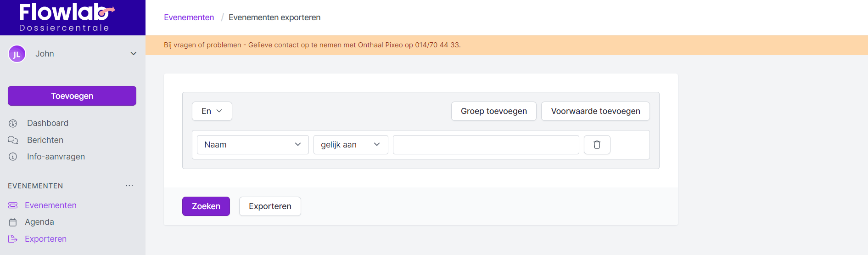Open the 'gelijk aan' operator dropdown
Image resolution: width=868 pixels, height=255 pixels.
coord(350,145)
